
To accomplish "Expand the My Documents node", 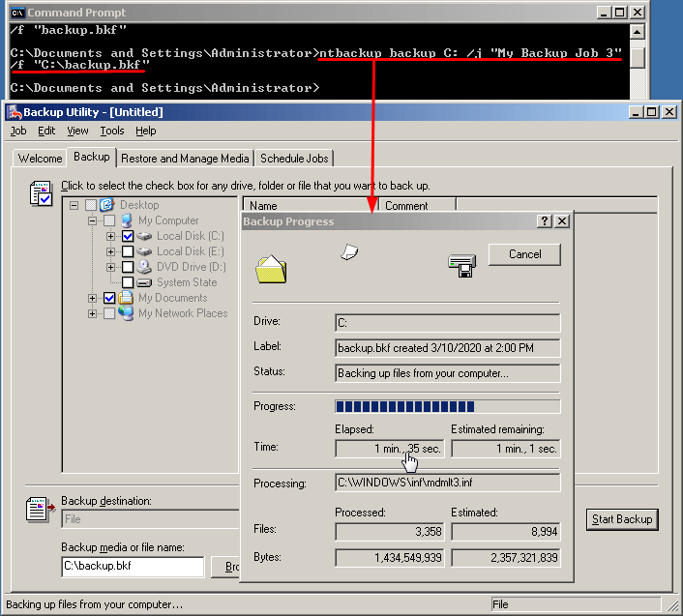I will (92, 298).
